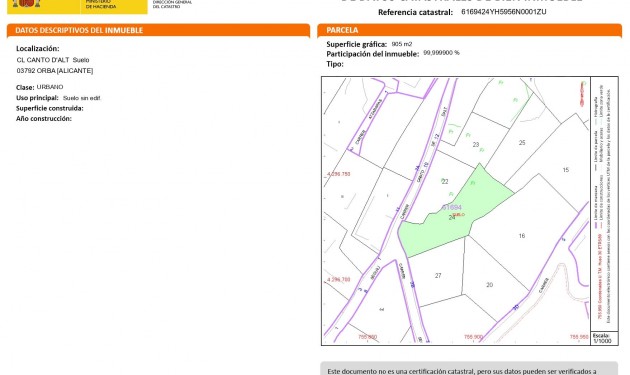The width and height of the screenshot is (630, 375).
Task: Click the 'Referencia catastral:' label
Action: (415, 12)
